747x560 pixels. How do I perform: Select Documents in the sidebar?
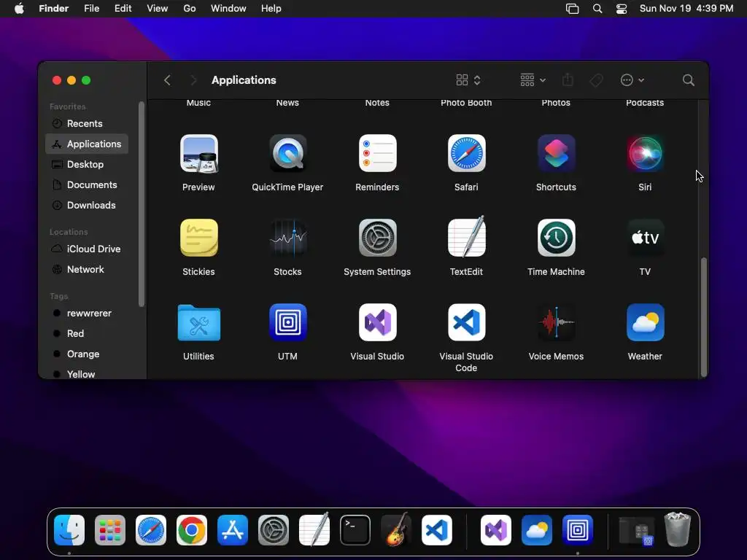tap(87, 184)
